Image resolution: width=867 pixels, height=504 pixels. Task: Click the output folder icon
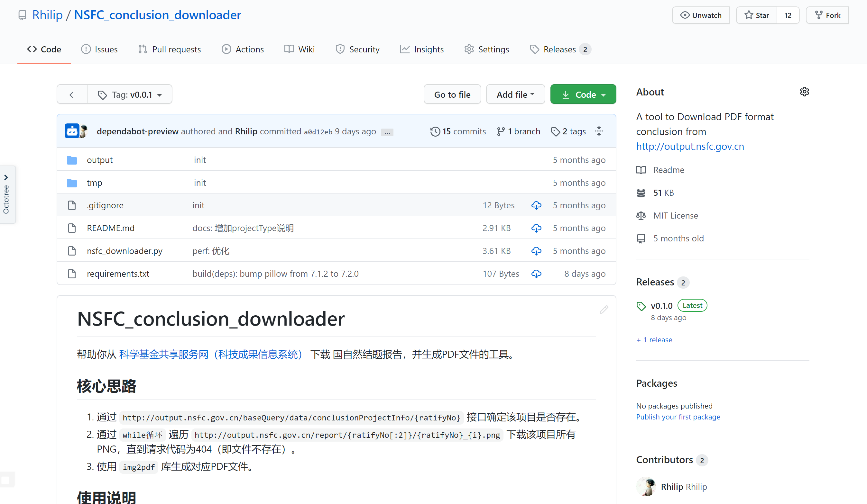pos(72,160)
